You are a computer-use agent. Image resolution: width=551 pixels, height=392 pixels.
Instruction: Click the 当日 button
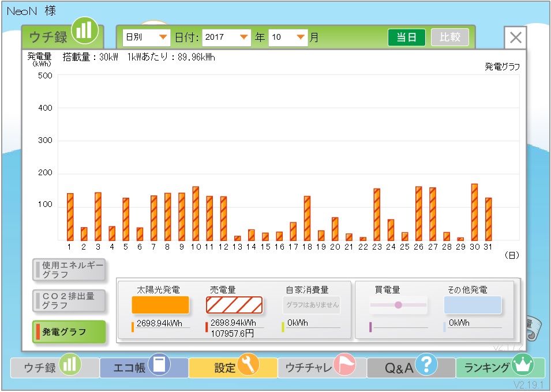pyautogui.click(x=407, y=37)
